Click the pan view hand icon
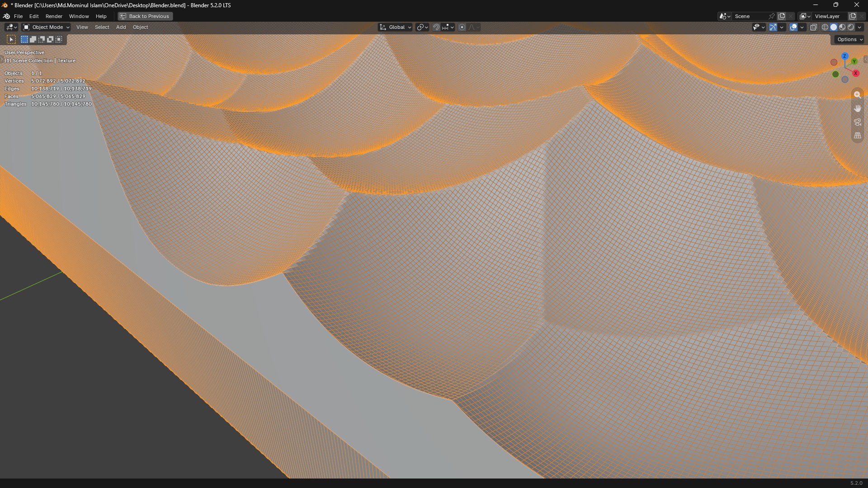Image resolution: width=868 pixels, height=488 pixels. (x=857, y=108)
